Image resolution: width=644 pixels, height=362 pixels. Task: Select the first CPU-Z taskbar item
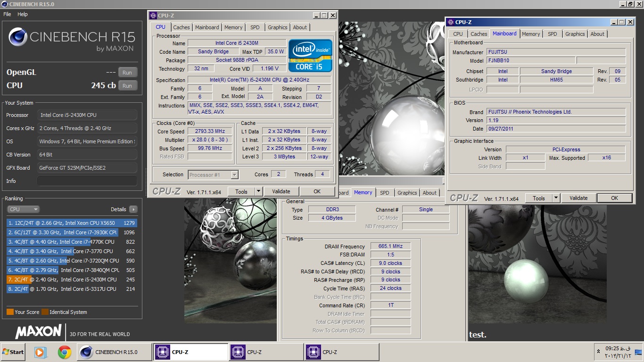[191, 352]
